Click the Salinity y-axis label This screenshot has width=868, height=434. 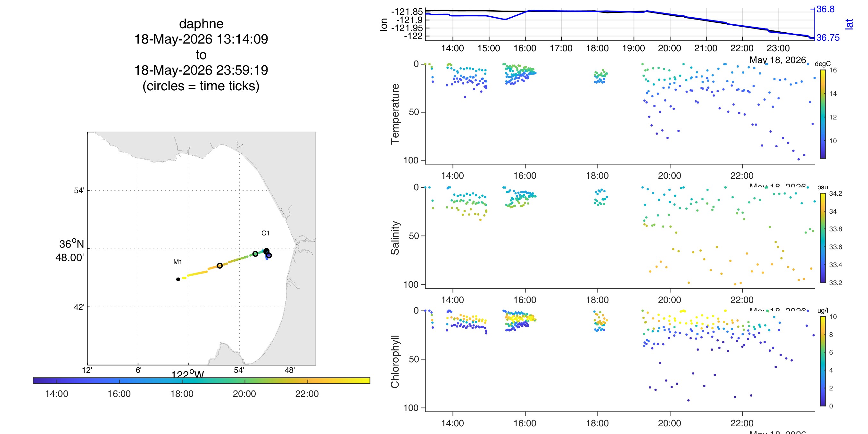[395, 238]
